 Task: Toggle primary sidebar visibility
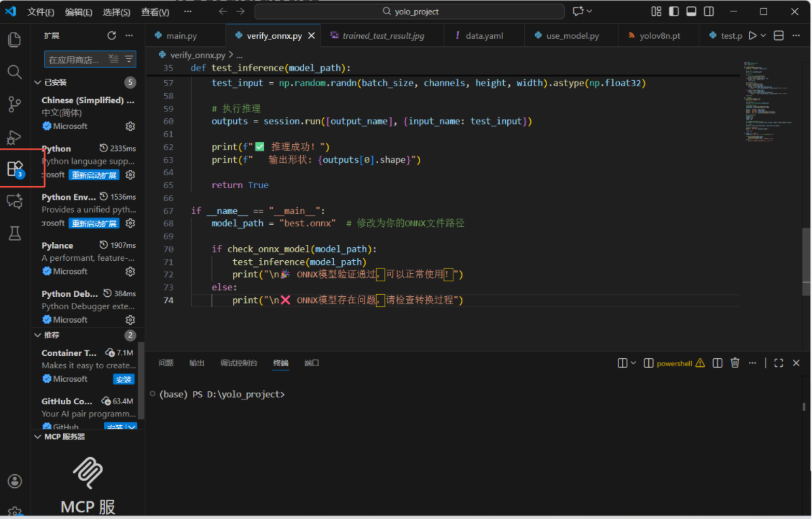tap(673, 12)
